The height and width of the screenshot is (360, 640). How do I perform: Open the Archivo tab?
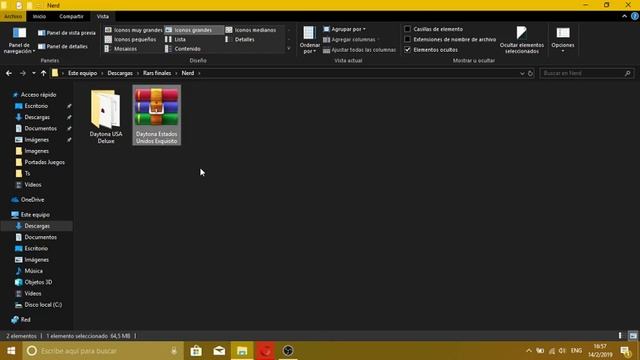click(13, 16)
